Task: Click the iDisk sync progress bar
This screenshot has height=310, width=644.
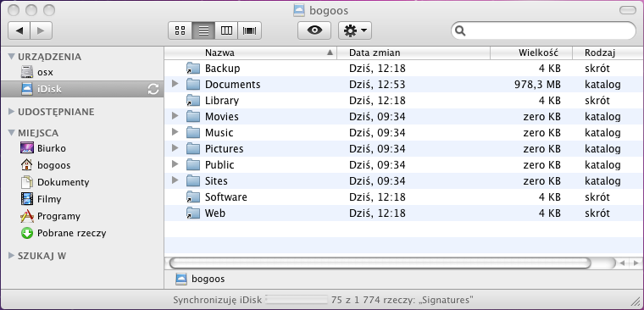Action: point(297,299)
